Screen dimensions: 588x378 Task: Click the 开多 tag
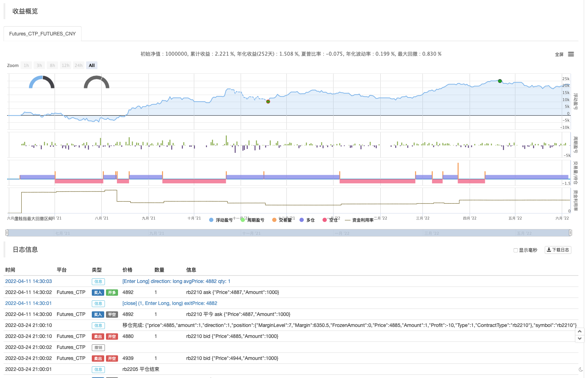(112, 293)
